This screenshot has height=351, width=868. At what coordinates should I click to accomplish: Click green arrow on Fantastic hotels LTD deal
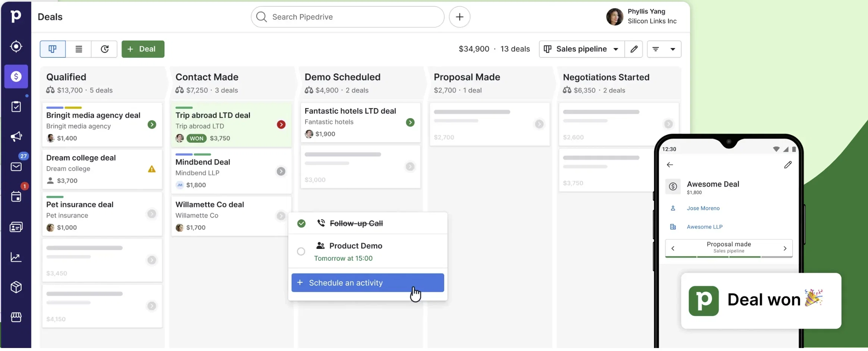[x=410, y=122]
